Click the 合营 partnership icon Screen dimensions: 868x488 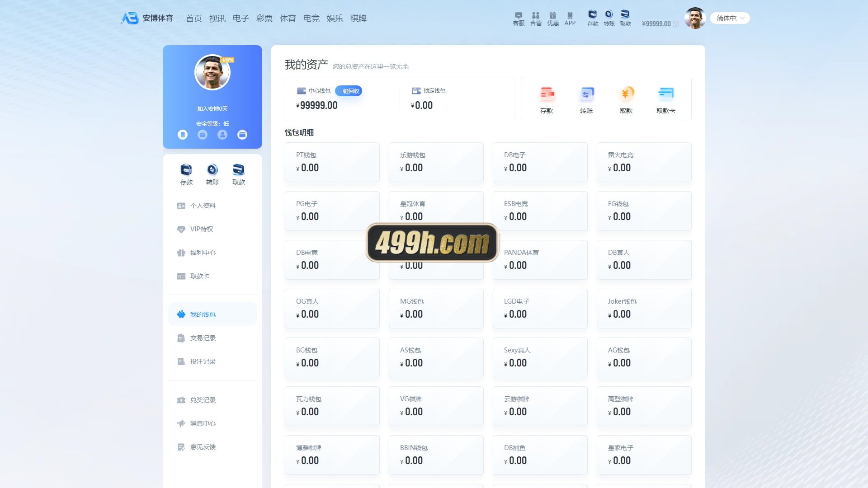coord(536,19)
